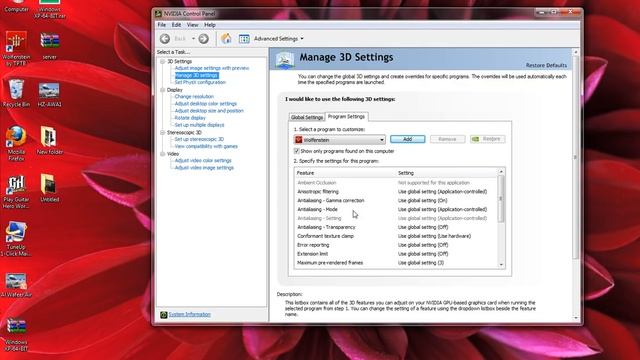The width and height of the screenshot is (640, 360).
Task: Switch to the Global Settings tab
Action: click(x=307, y=117)
